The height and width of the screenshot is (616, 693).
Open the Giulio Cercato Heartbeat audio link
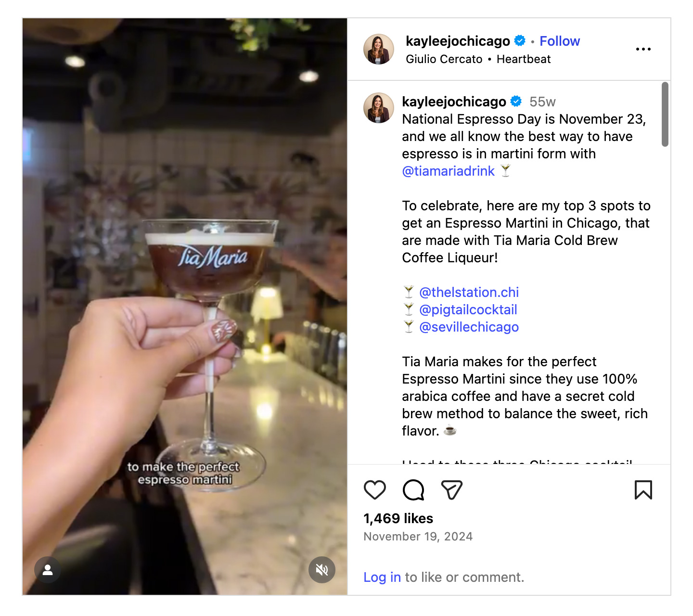(478, 59)
